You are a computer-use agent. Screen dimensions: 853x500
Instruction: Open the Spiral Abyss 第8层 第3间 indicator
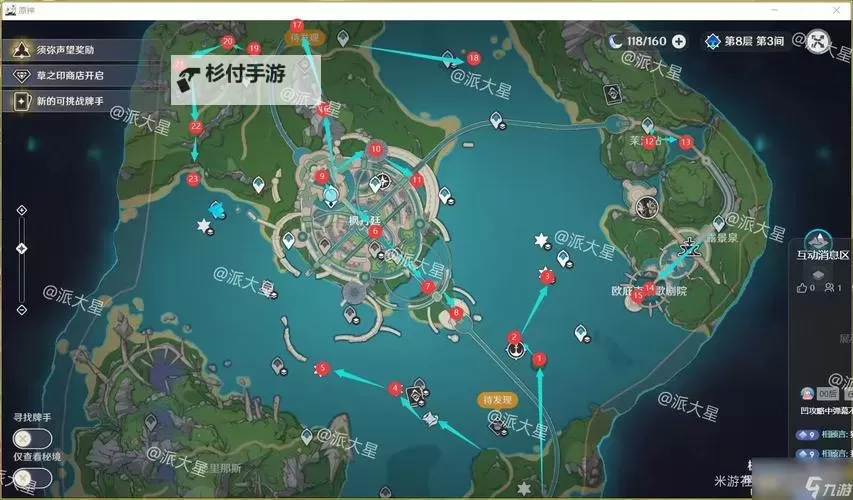pyautogui.click(x=744, y=41)
